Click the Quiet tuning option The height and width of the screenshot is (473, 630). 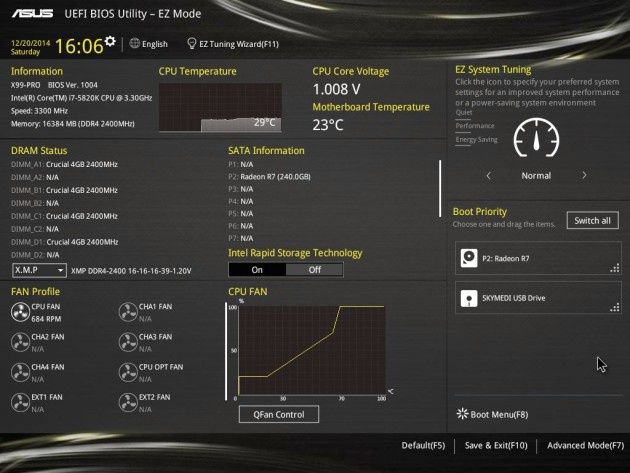(464, 112)
